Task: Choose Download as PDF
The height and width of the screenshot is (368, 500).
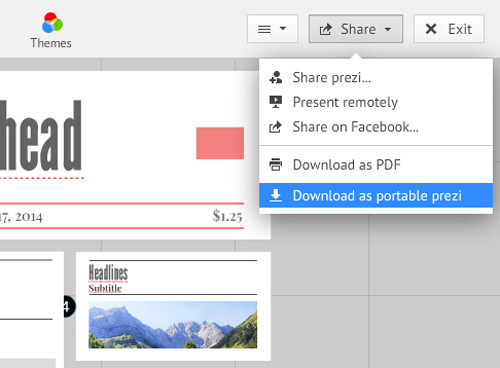Action: pyautogui.click(x=376, y=165)
